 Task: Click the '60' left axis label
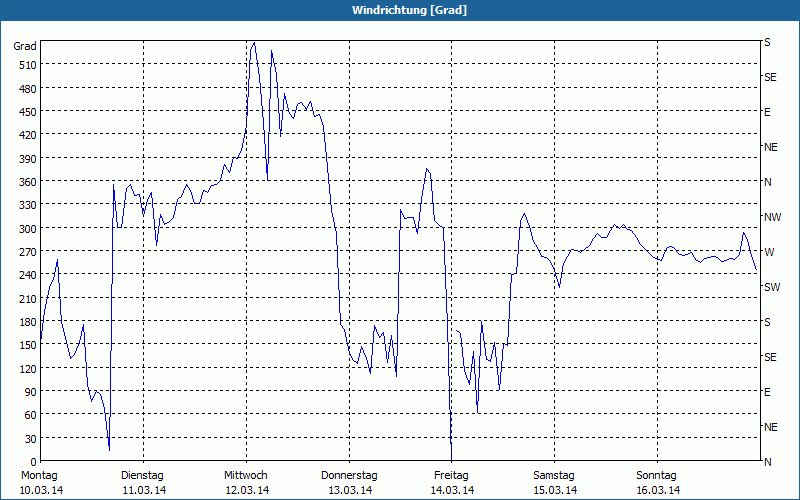tap(31, 415)
